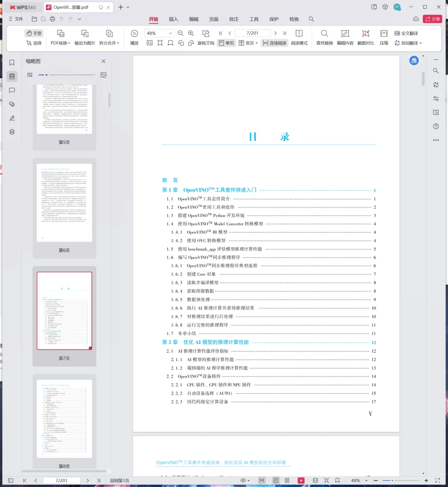Viewport: 448px width, 487px height.
Task: Toggle 连续阅读 continuous reading
Action: (x=275, y=43)
